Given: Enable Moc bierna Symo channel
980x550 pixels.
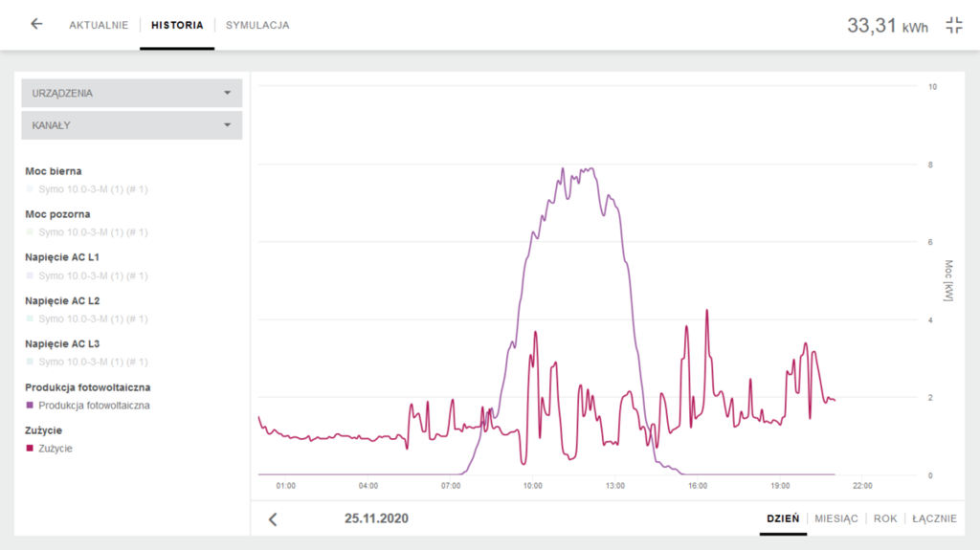Looking at the screenshot, I should 93,189.
